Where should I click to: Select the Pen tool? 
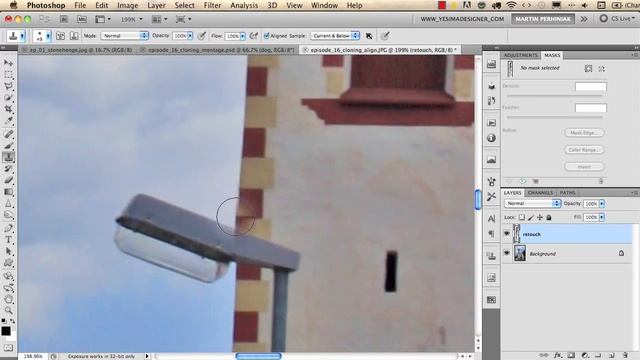coord(8,228)
